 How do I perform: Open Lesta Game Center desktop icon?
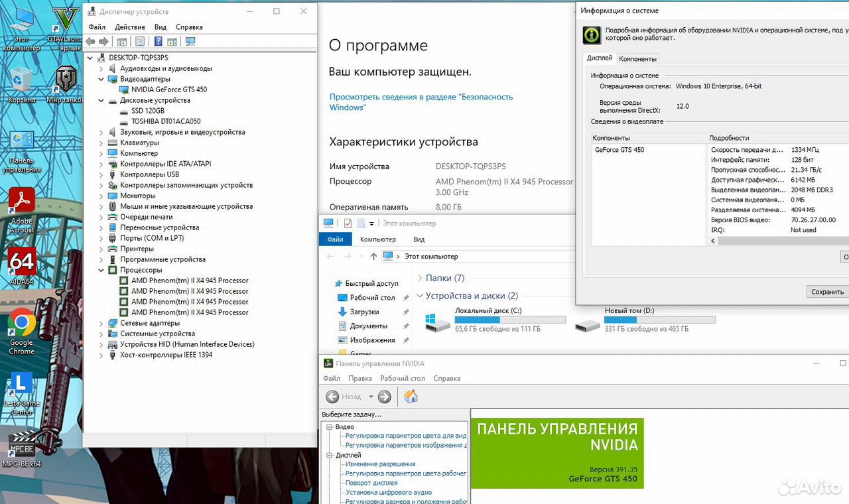tap(21, 393)
